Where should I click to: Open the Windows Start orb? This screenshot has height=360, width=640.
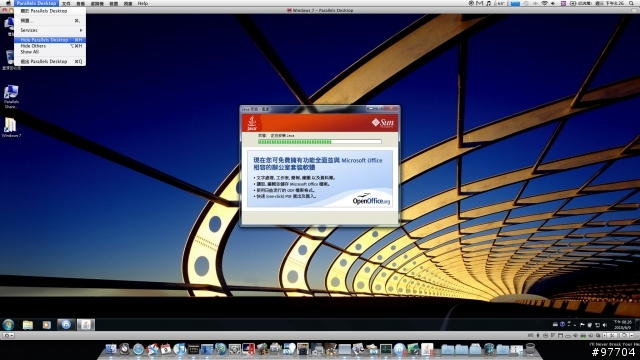[8, 325]
